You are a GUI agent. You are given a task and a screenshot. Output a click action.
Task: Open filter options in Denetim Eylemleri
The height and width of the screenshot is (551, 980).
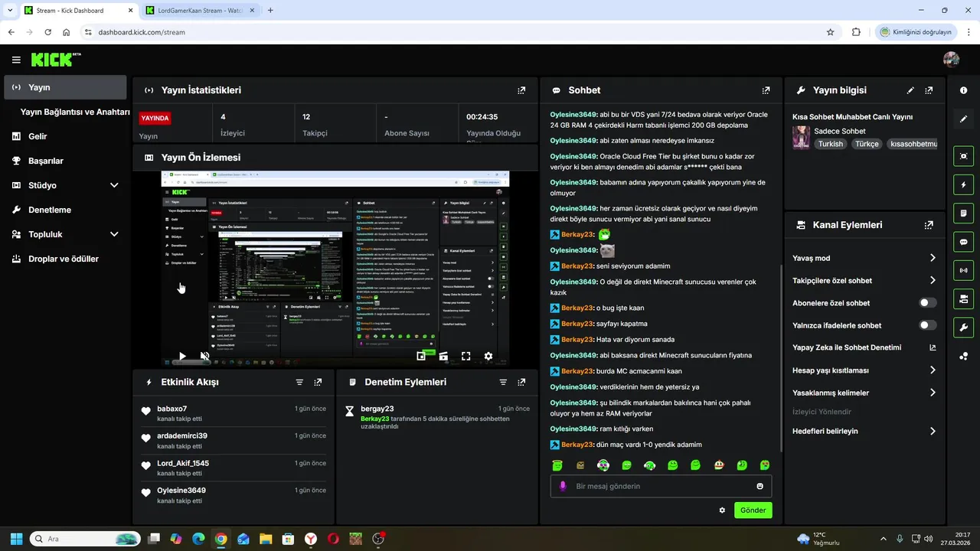[x=503, y=382]
